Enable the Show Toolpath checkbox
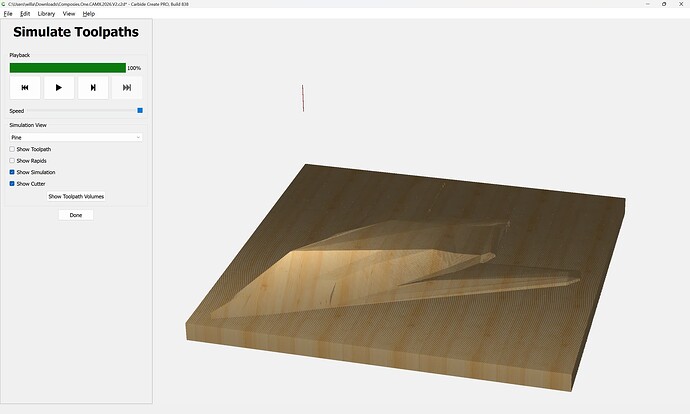Viewport: 690px width, 414px height. [12, 149]
